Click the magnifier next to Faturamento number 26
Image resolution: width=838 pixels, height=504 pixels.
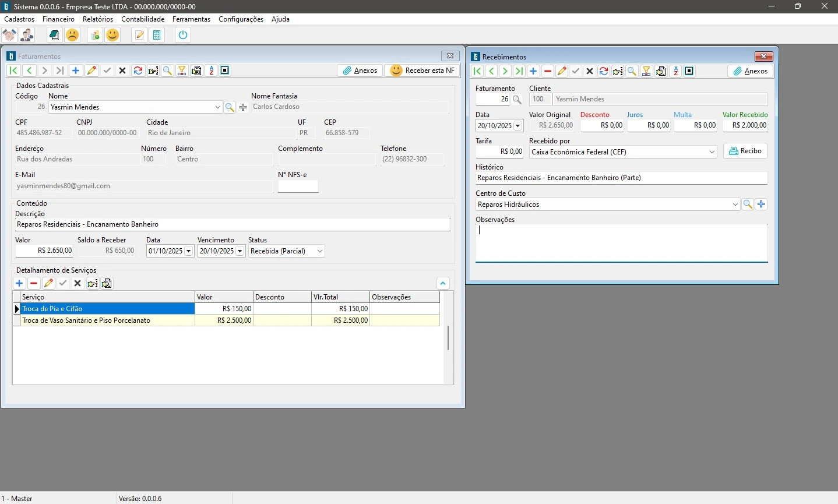click(x=517, y=100)
